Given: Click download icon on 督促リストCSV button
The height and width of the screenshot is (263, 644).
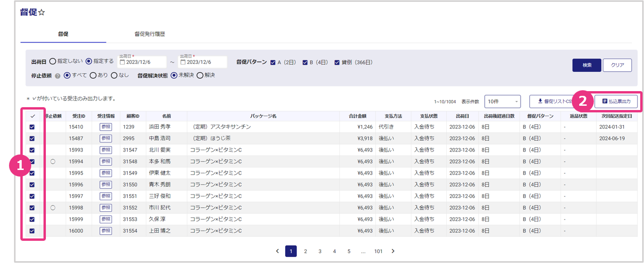Looking at the screenshot, I should pos(540,101).
